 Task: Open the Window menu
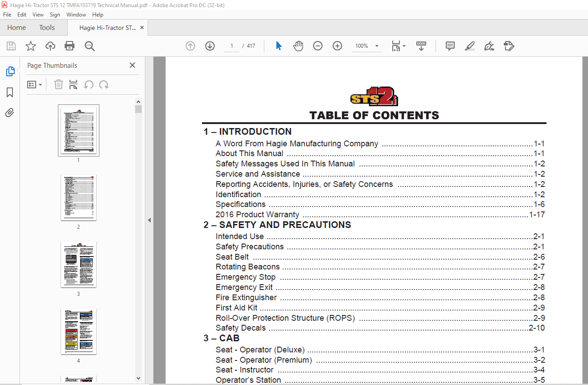click(76, 15)
